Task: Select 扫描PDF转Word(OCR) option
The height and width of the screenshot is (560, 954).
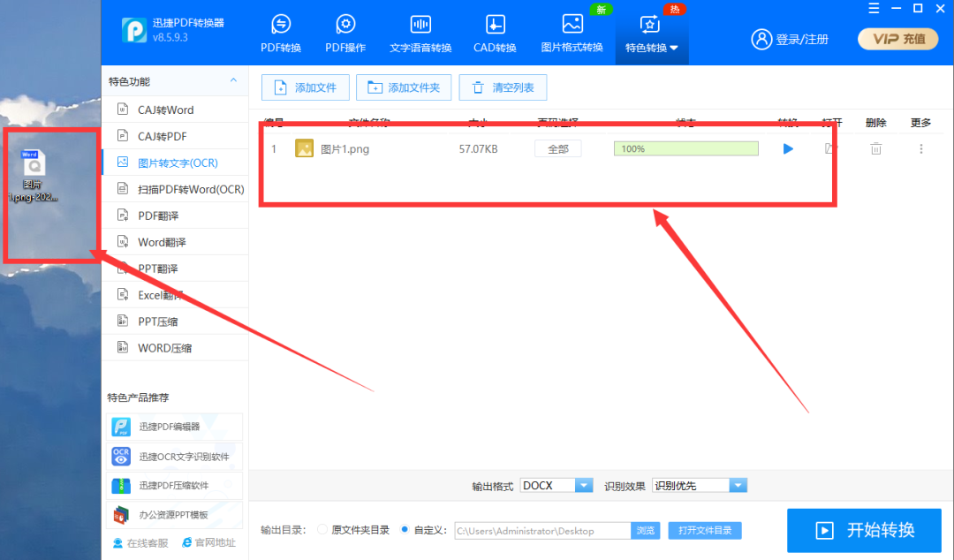Action: tap(175, 189)
